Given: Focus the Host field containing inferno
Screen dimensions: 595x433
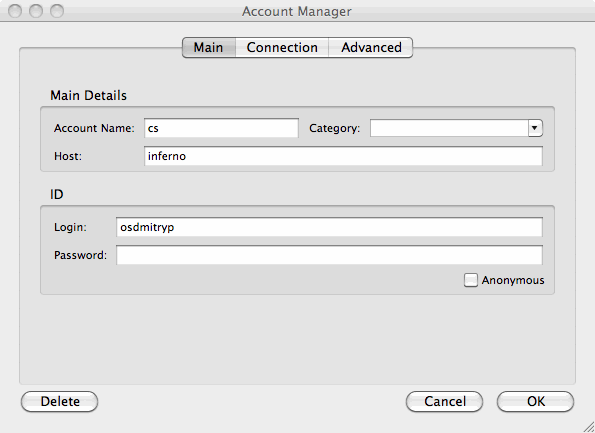Looking at the screenshot, I should 343,156.
